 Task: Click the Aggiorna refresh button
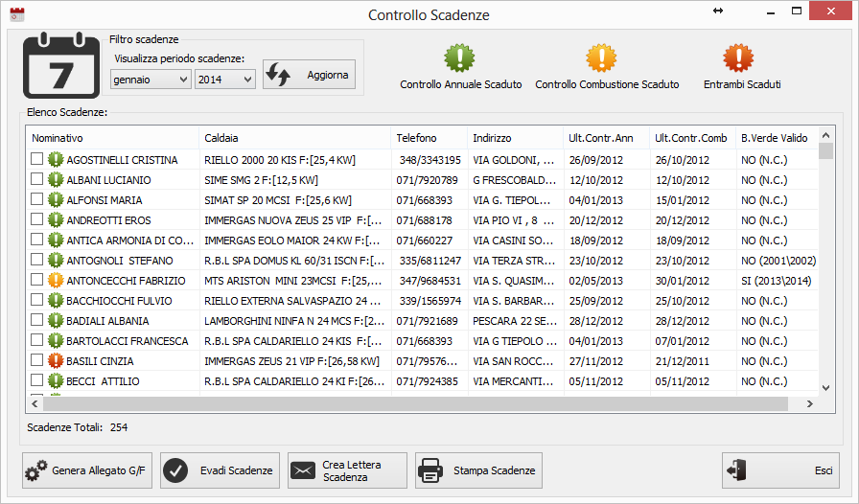[309, 75]
